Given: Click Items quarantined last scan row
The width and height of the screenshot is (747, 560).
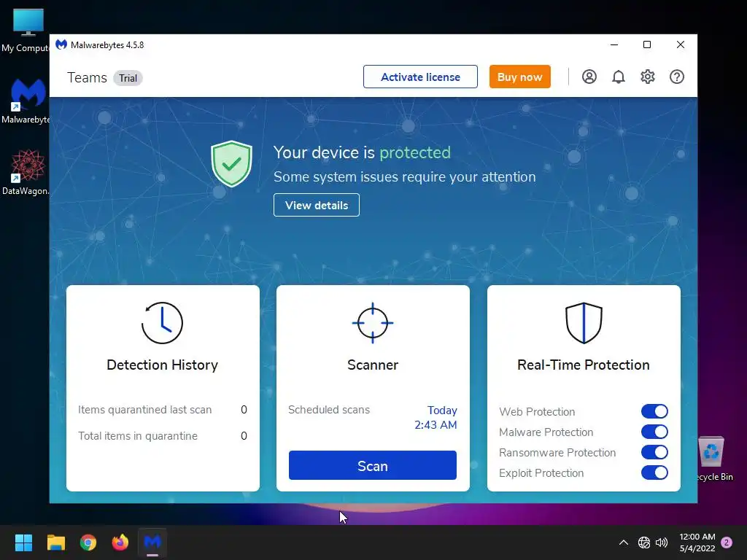Looking at the screenshot, I should [x=163, y=410].
